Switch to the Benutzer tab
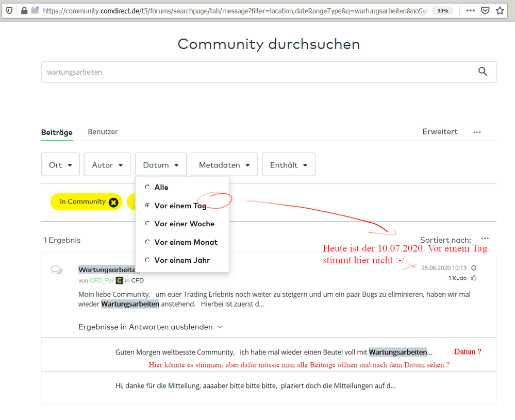Viewport: 515px width, 420px height. pyautogui.click(x=103, y=132)
